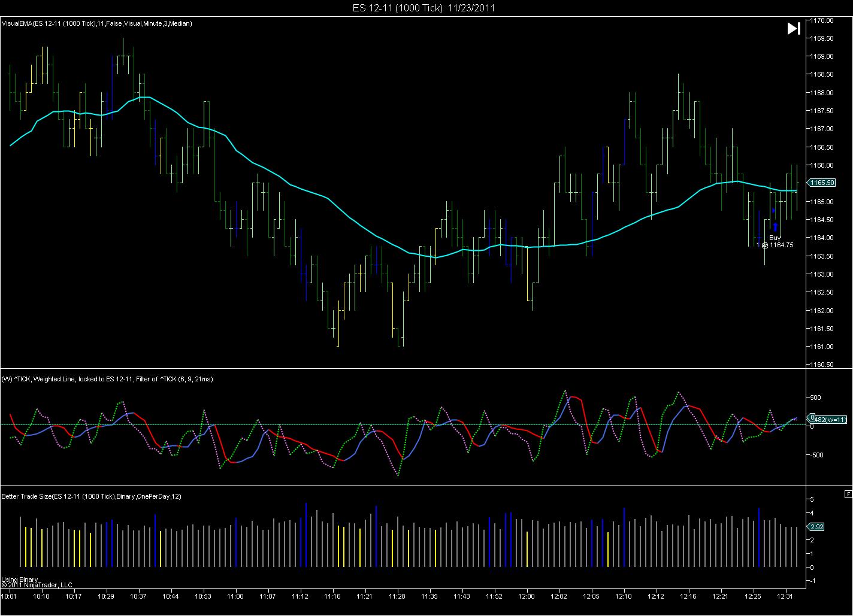The height and width of the screenshot is (616, 853).
Task: Click the 11:00 time axis label
Action: coord(235,596)
